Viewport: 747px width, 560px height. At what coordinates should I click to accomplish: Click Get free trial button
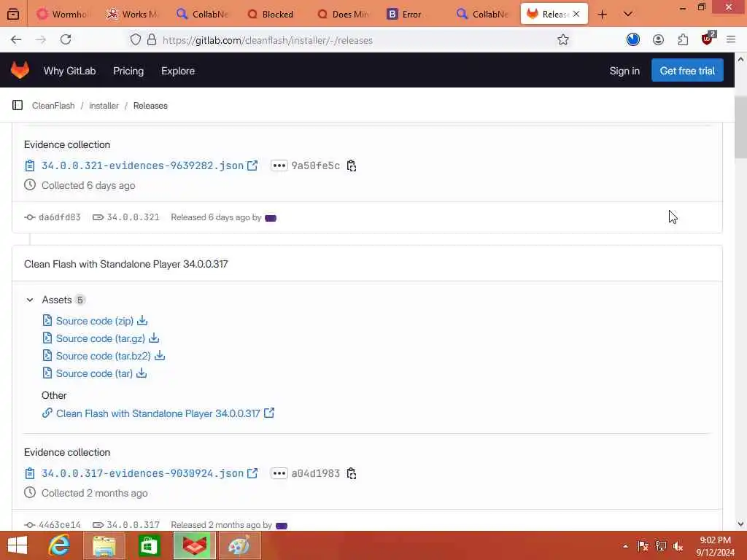(x=687, y=71)
